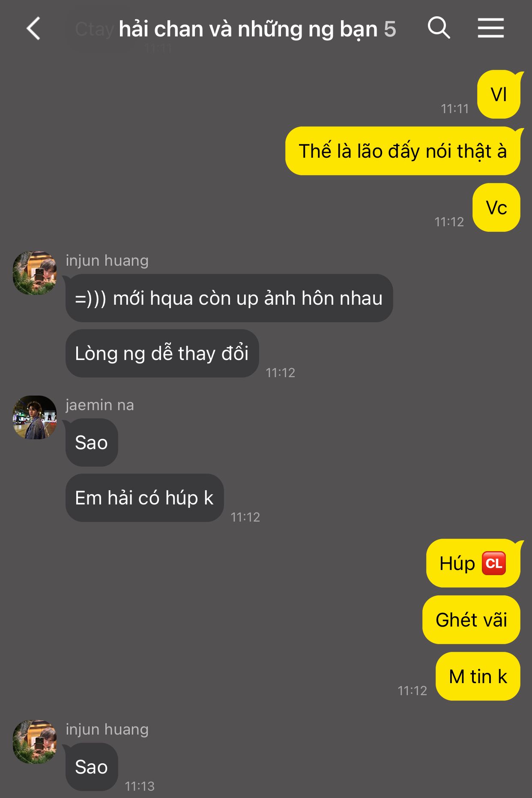Open search with the magnifier icon
The image size is (532, 798).
pos(439,28)
